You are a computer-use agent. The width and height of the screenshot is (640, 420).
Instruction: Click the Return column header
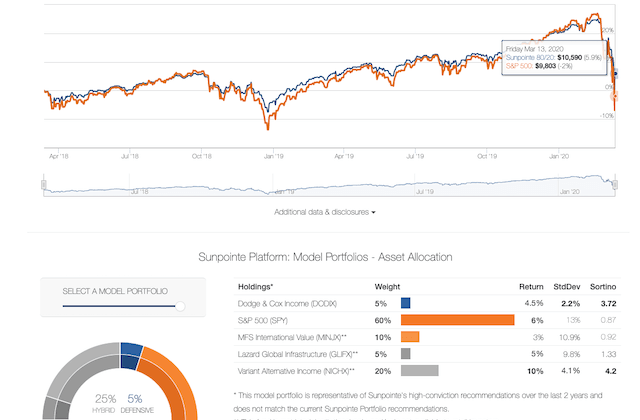(x=532, y=284)
